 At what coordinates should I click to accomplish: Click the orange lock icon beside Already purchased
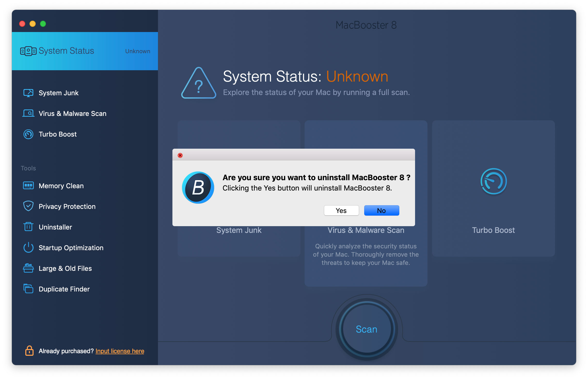(29, 351)
